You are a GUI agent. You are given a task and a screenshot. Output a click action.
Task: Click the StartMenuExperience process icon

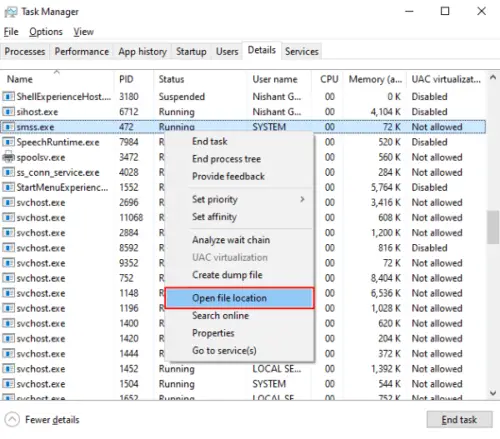8,187
